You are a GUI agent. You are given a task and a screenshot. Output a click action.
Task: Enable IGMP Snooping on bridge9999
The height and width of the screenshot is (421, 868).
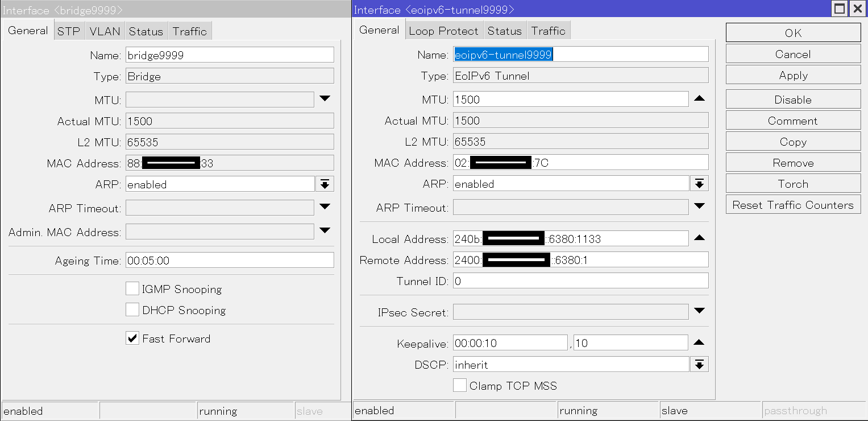click(x=132, y=288)
